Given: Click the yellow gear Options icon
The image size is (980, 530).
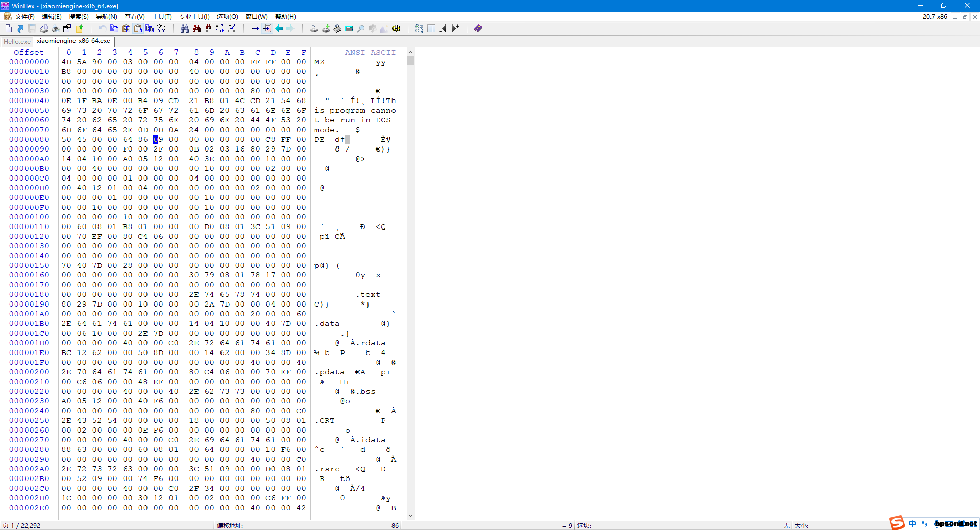Looking at the screenshot, I should tap(396, 29).
